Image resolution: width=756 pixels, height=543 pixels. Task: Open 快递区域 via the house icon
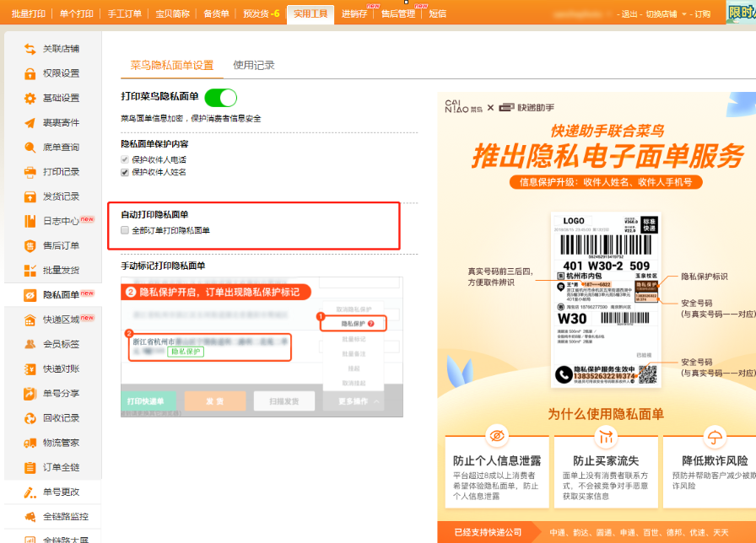tap(30, 320)
